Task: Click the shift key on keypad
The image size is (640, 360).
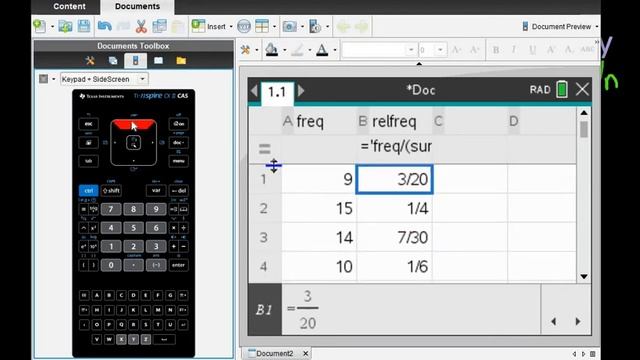Action: point(111,191)
